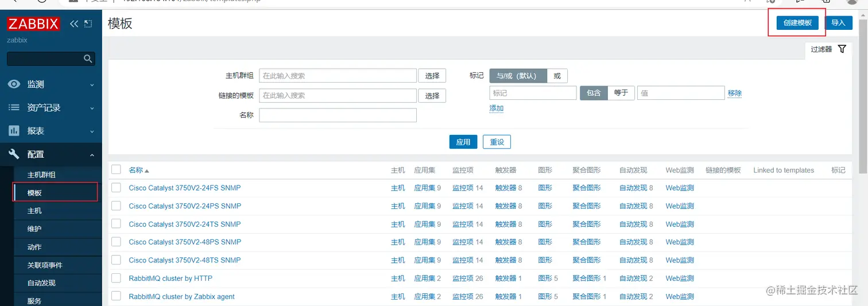The image size is (868, 306).
Task: Focus the 主机群组 search input
Action: click(338, 76)
